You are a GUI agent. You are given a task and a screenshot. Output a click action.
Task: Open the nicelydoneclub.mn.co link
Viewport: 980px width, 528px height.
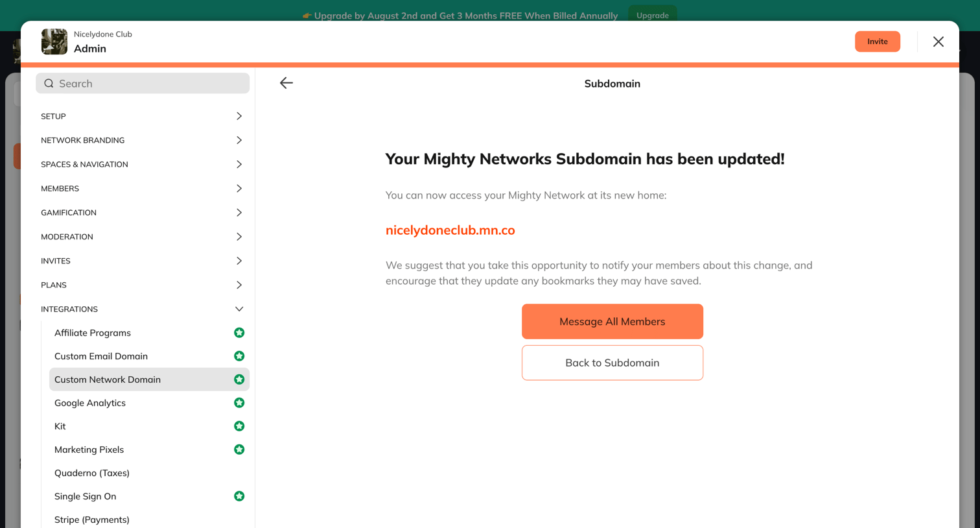[x=450, y=230]
